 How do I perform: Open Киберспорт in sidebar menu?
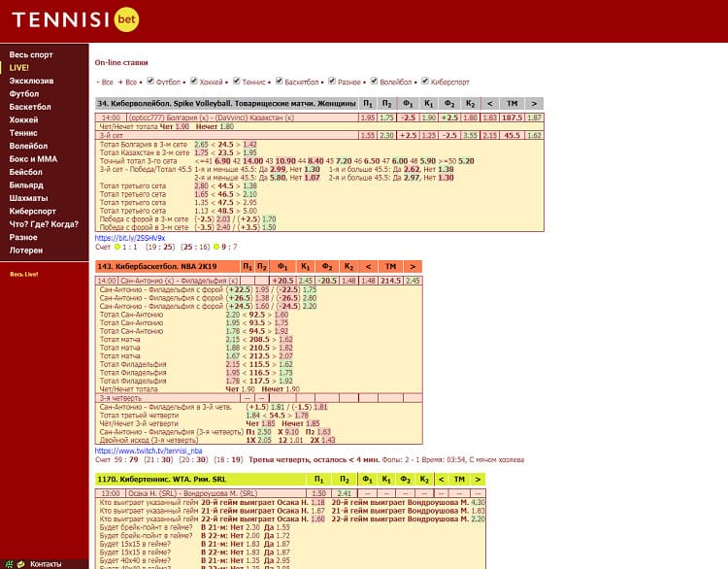(32, 211)
